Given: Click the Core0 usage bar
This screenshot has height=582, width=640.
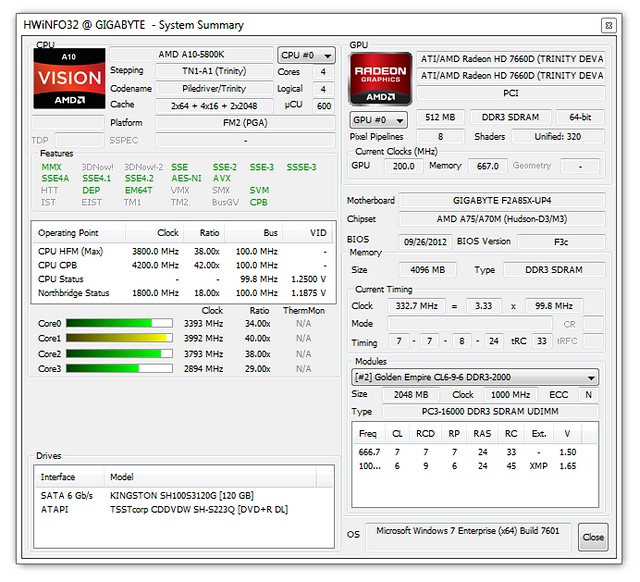Looking at the screenshot, I should pyautogui.click(x=119, y=323).
